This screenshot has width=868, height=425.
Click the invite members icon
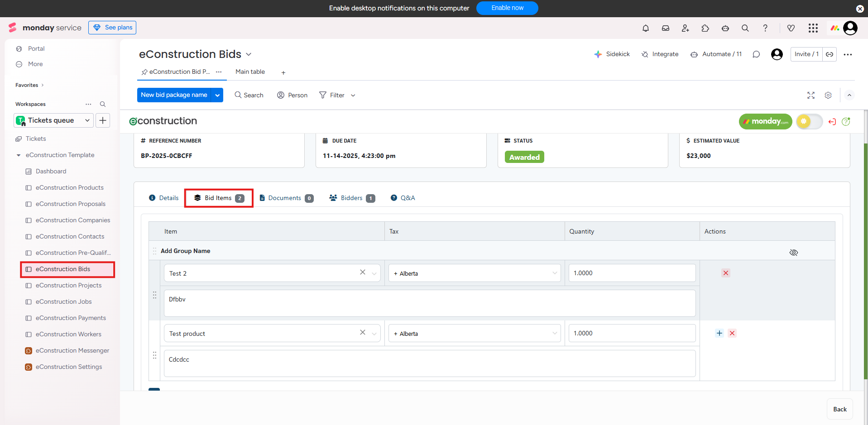click(x=685, y=28)
